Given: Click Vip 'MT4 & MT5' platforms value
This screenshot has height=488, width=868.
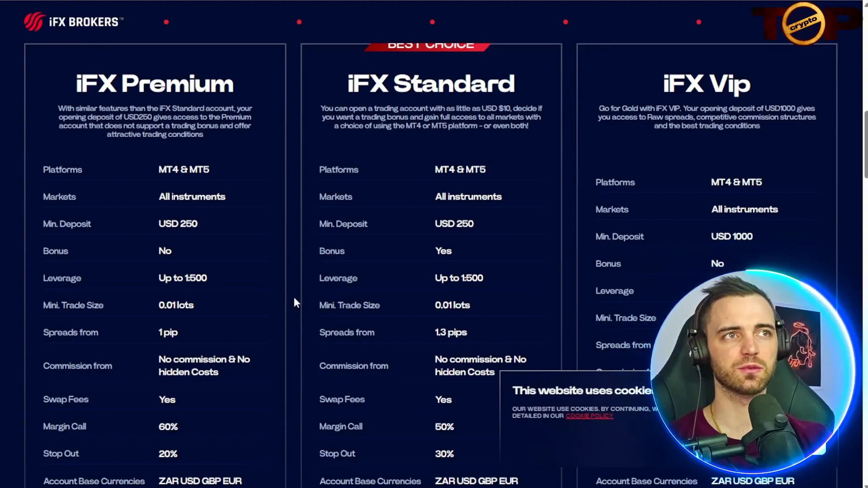Looking at the screenshot, I should click(x=736, y=182).
